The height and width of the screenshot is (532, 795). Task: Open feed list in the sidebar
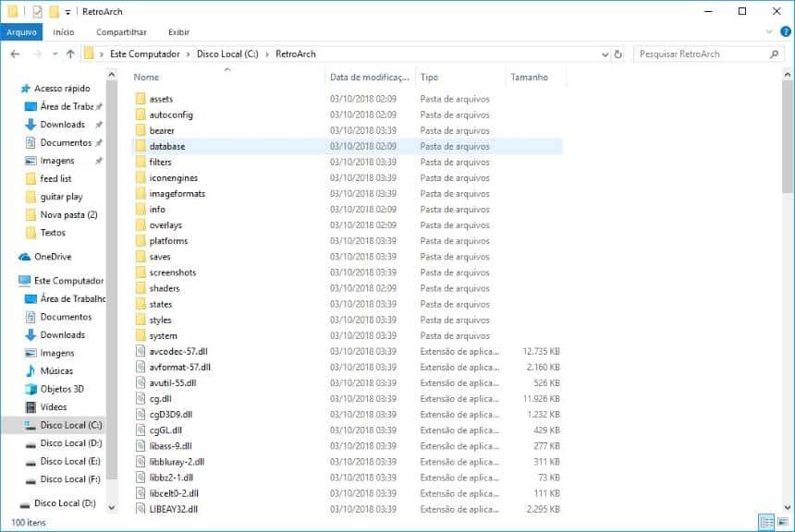click(55, 178)
